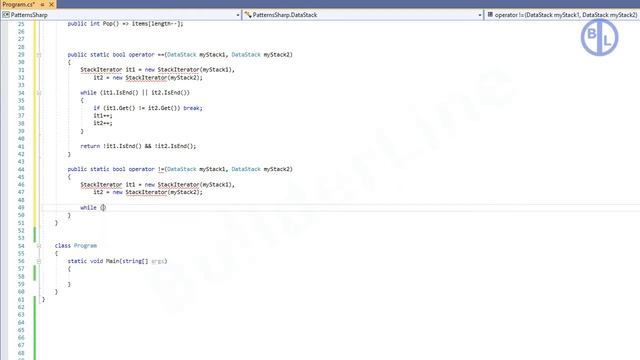This screenshot has width=640, height=360.
Task: Click the 'class Program' declaration
Action: tap(76, 246)
